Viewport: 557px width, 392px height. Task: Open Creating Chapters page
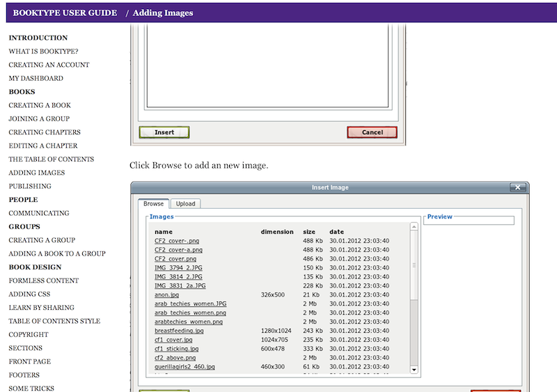[x=45, y=132]
